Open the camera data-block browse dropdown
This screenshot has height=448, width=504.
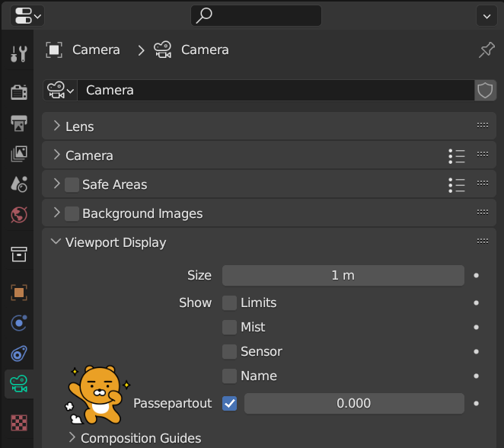tap(60, 91)
